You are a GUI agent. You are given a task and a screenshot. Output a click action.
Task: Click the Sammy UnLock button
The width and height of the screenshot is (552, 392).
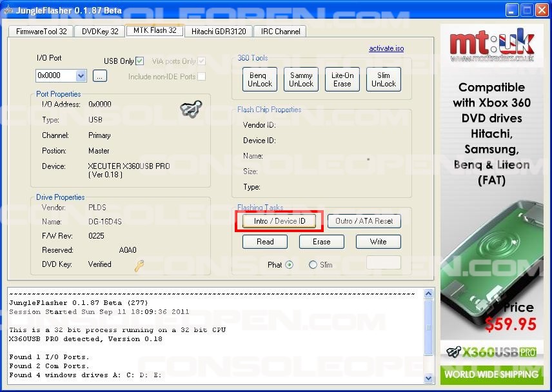pyautogui.click(x=301, y=79)
